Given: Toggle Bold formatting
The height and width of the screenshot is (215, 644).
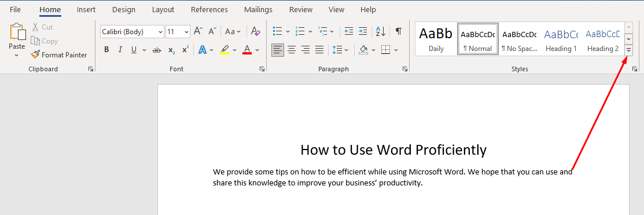Looking at the screenshot, I should coord(106,50).
